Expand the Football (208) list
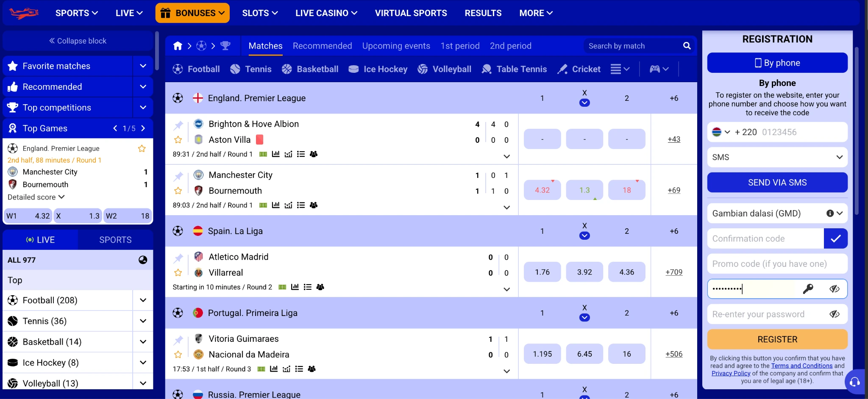The width and height of the screenshot is (868, 399). [x=143, y=300]
